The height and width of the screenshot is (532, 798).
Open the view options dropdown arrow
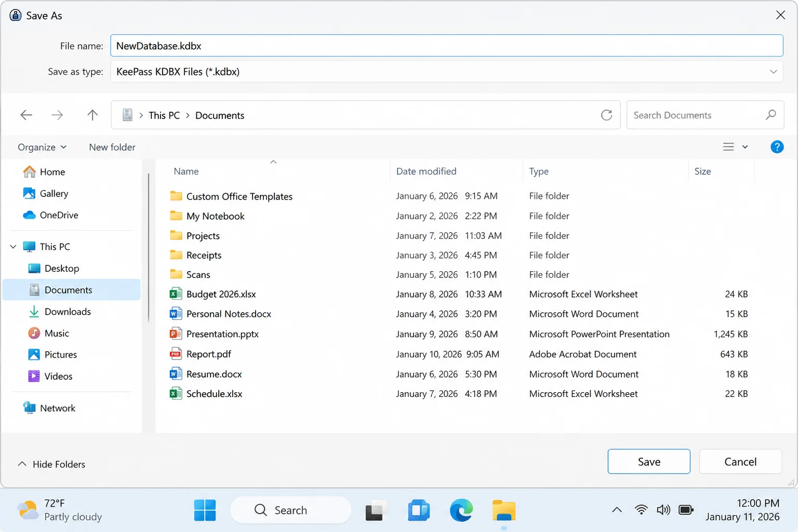[x=745, y=147]
